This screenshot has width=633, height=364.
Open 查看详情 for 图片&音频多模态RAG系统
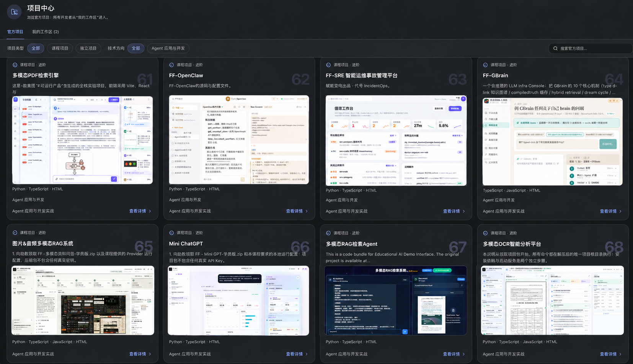click(140, 354)
